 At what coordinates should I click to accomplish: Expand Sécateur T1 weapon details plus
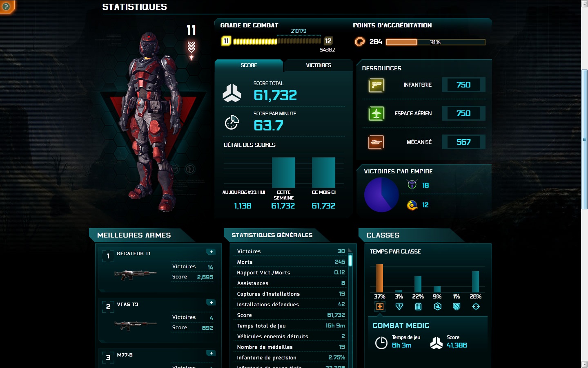click(x=211, y=252)
